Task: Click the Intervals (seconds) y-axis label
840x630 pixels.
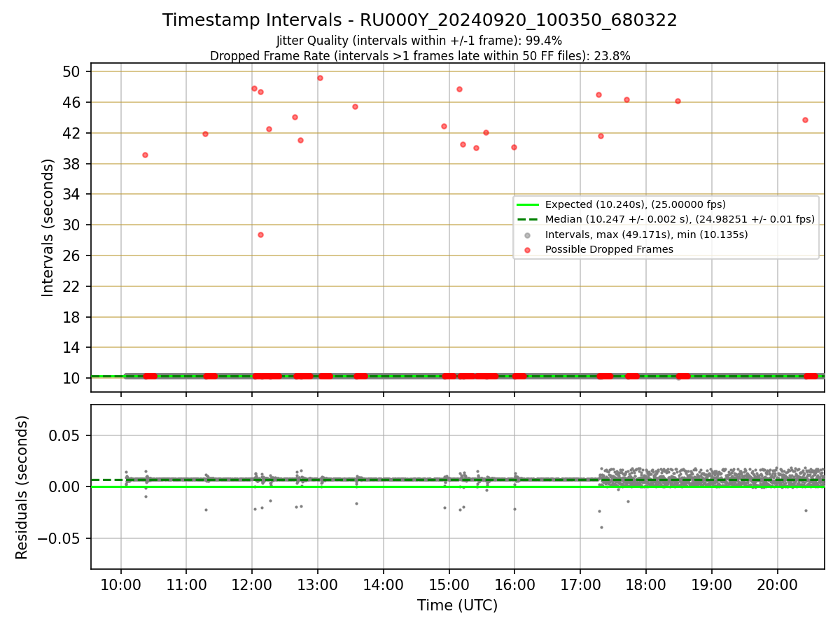Action: [48, 227]
